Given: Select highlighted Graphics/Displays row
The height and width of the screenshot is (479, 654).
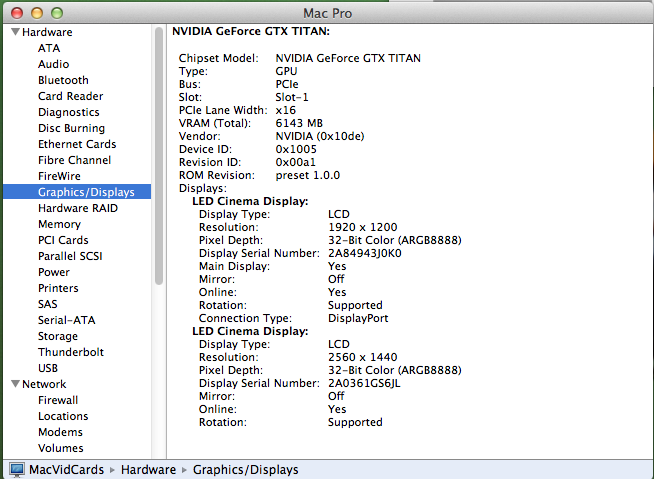Looking at the screenshot, I should pos(77,192).
